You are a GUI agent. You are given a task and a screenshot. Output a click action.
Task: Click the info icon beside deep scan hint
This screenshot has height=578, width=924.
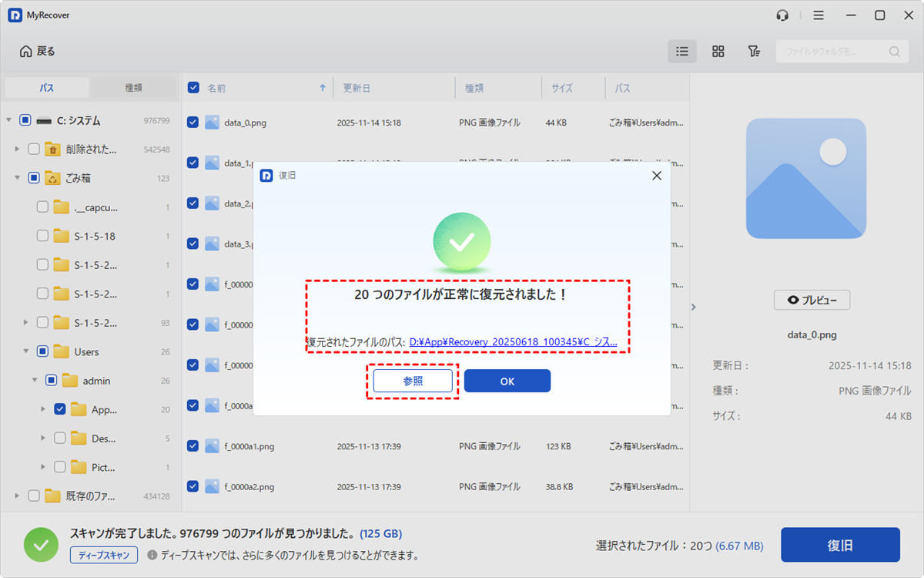(152, 555)
